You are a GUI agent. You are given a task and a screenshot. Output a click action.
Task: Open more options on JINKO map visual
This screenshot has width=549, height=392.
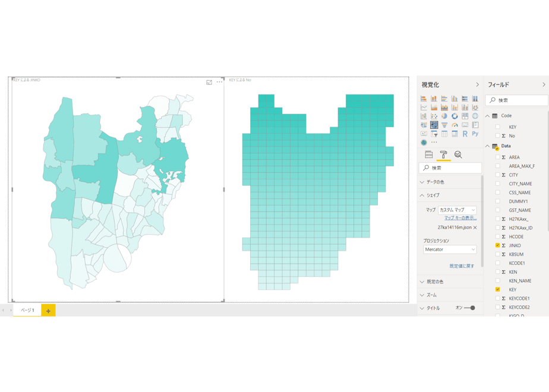[219, 82]
